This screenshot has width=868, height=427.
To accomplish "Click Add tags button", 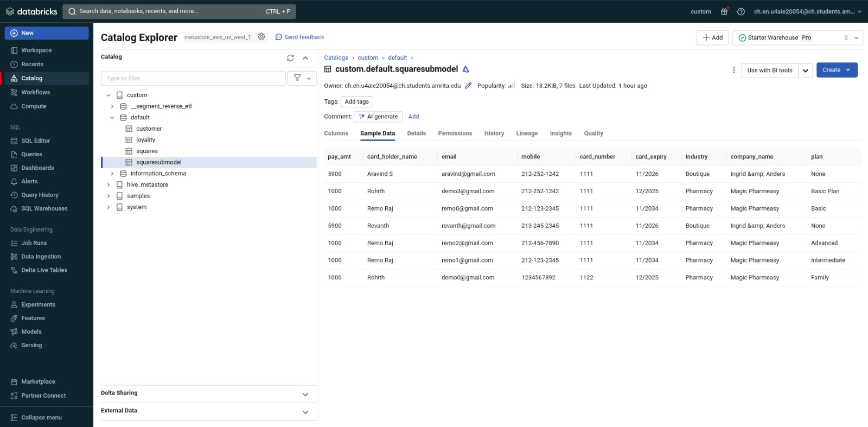I will click(x=357, y=101).
